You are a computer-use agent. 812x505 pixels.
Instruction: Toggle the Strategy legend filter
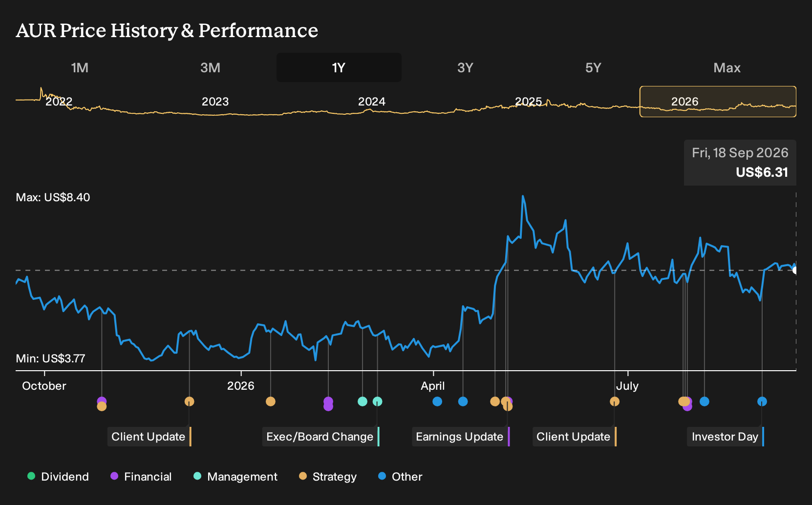pos(328,477)
